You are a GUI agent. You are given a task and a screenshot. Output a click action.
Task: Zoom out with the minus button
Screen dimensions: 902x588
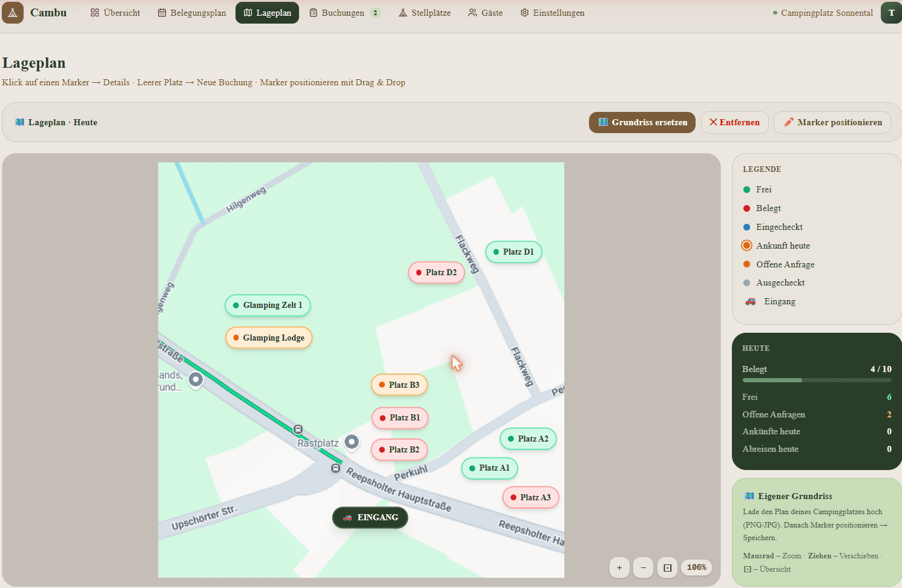644,567
